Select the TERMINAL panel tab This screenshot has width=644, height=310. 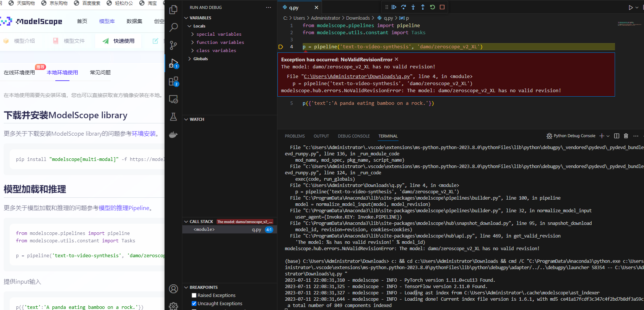[388, 136]
